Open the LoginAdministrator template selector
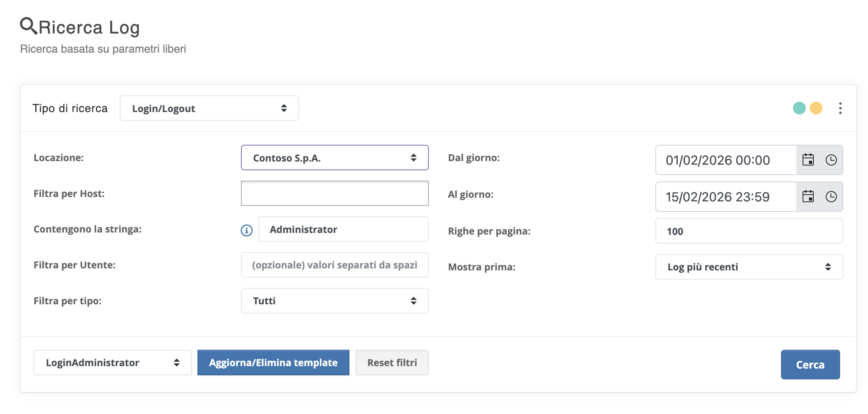The width and height of the screenshot is (868, 414). (112, 363)
